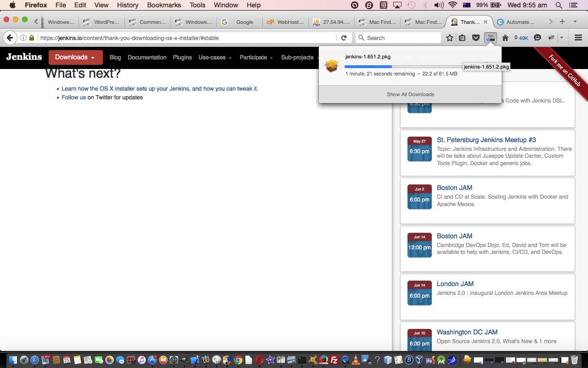Go to the Blog nav link

click(115, 57)
